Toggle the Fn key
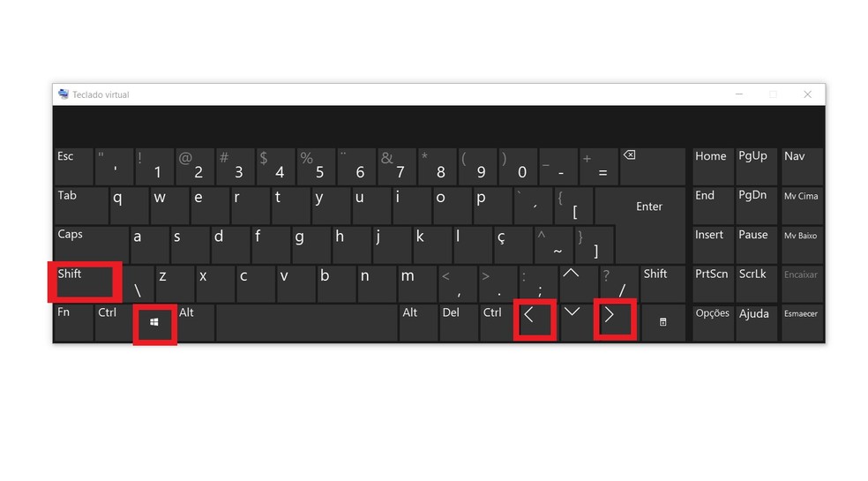868x481 pixels. point(73,322)
